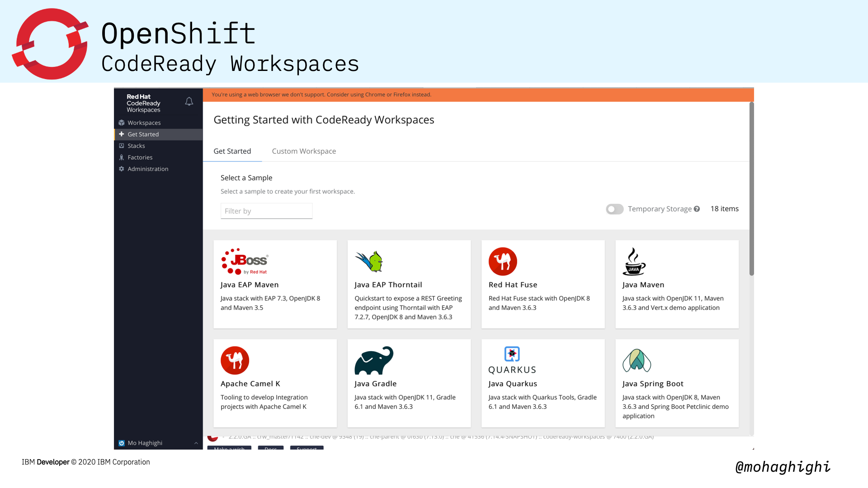Click 'Java stack with EAP 7.3' description
868x488 pixels.
(x=270, y=303)
